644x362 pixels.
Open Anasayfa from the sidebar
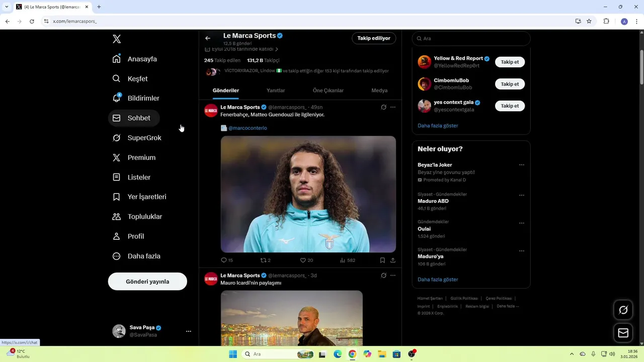(x=135, y=59)
